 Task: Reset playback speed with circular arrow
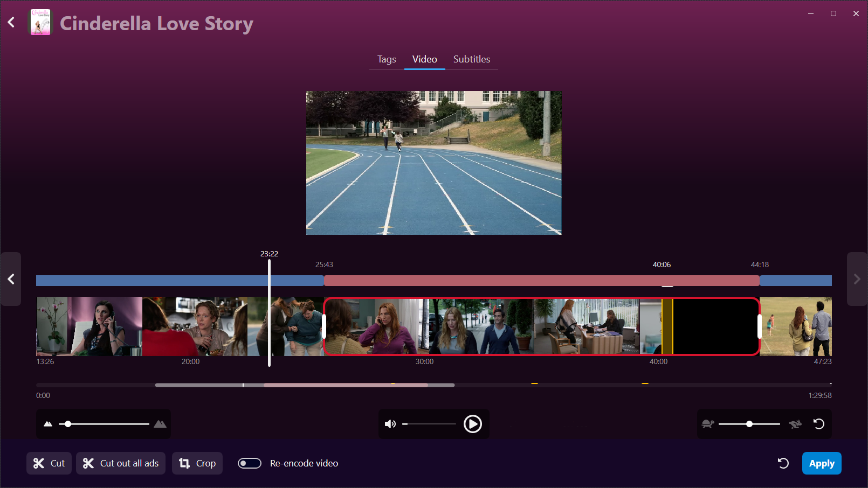tap(819, 424)
